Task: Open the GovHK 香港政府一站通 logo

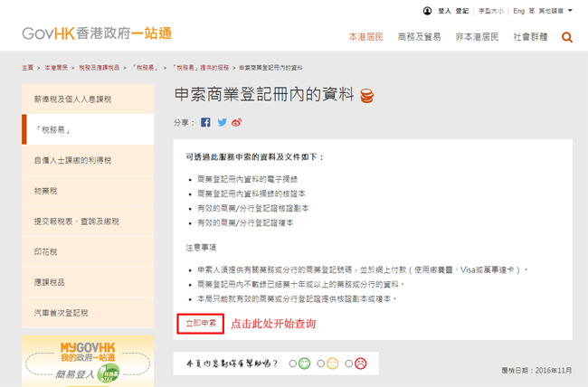Action: click(97, 34)
